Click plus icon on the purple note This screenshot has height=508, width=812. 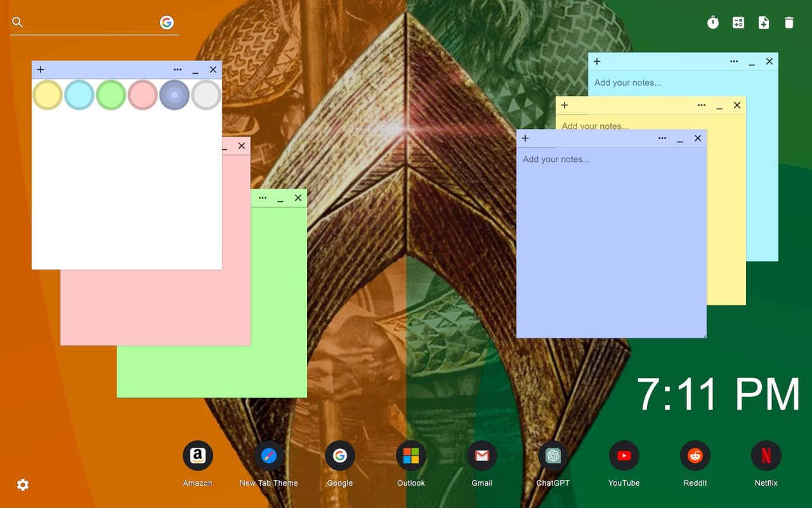[x=525, y=138]
